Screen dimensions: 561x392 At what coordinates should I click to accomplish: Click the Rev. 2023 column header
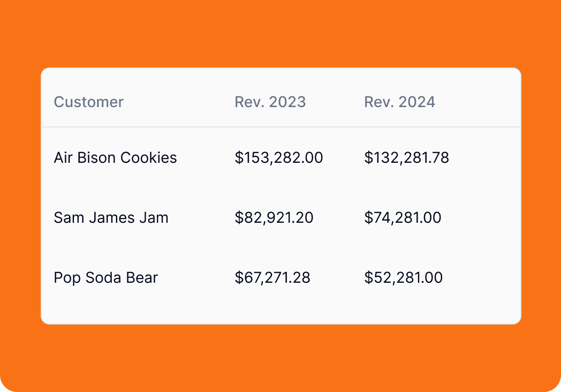(x=270, y=102)
